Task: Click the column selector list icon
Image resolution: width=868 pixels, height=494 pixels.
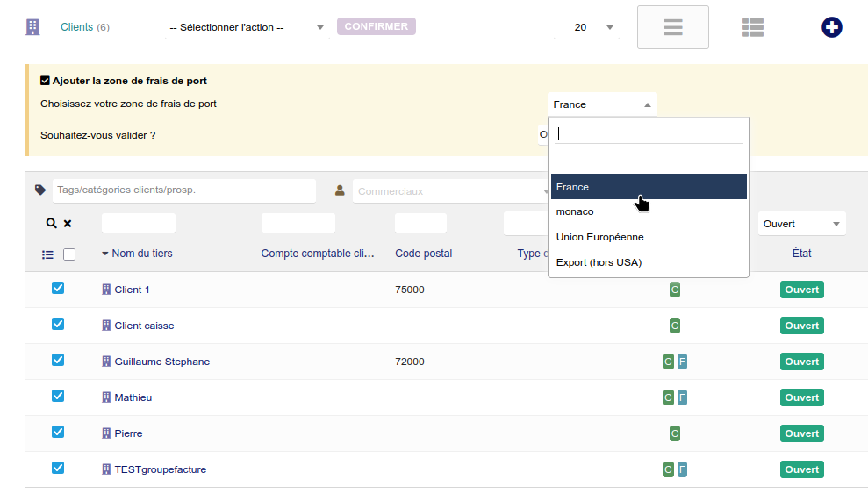Action: (x=48, y=254)
